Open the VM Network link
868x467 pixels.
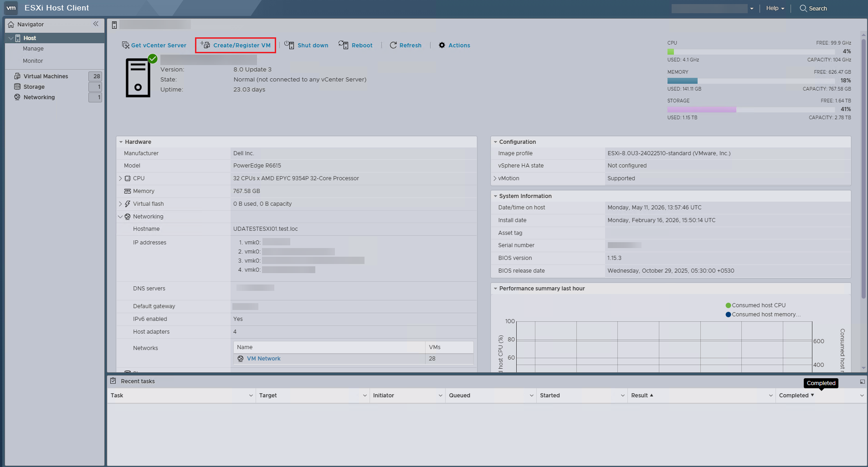click(x=264, y=359)
